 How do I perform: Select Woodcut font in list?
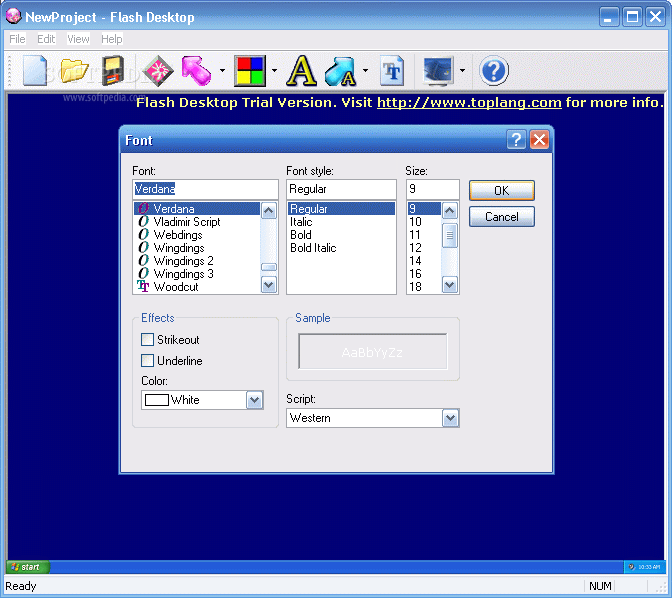click(x=197, y=287)
